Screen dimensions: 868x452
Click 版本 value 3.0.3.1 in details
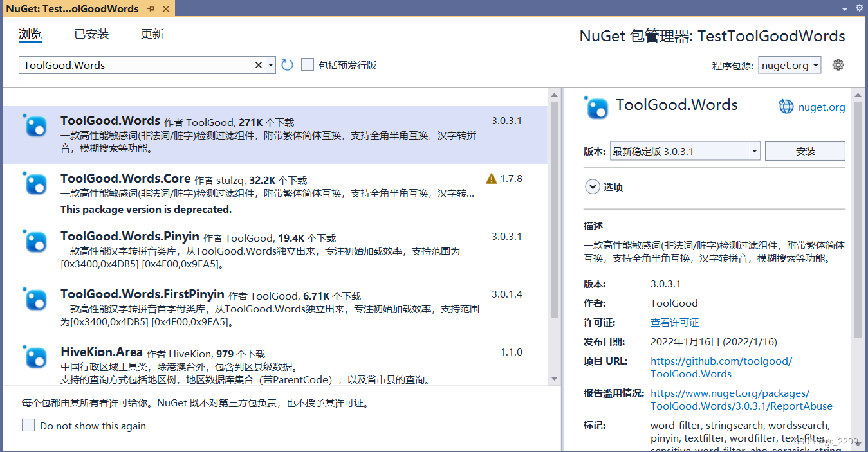[x=665, y=284]
